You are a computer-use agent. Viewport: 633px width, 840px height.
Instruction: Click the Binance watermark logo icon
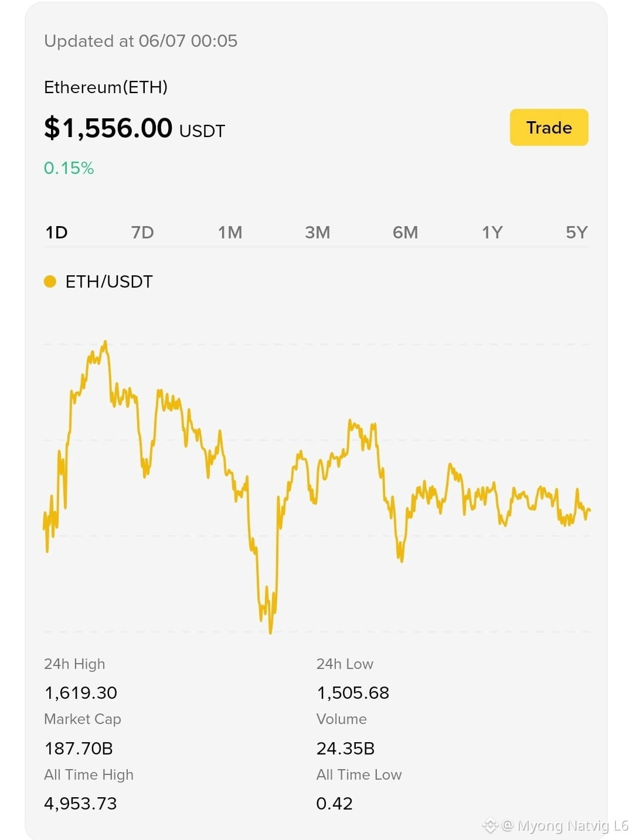490,826
